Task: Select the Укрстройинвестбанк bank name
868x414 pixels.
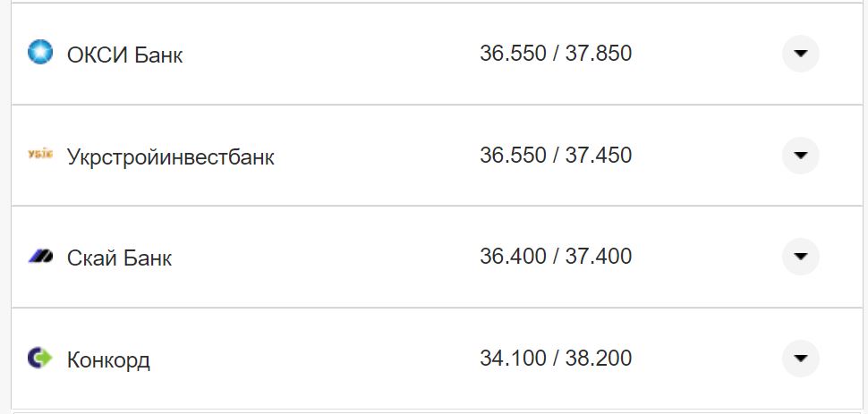Action: (x=170, y=157)
